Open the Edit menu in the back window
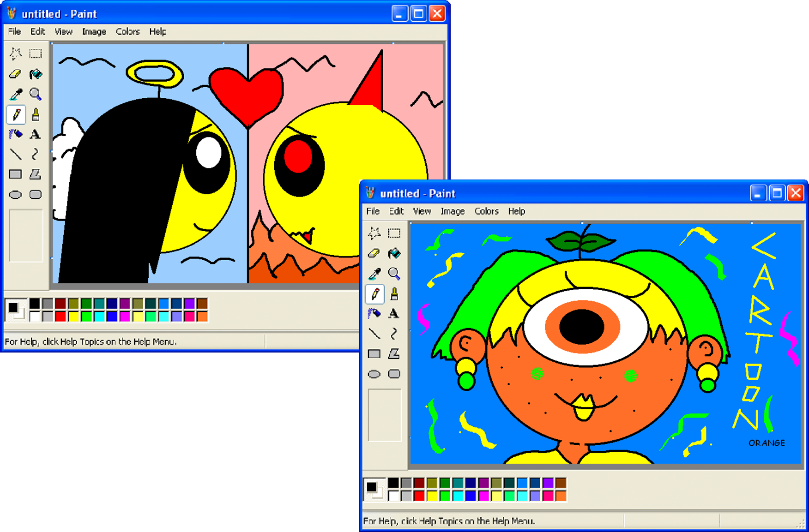 [x=37, y=31]
